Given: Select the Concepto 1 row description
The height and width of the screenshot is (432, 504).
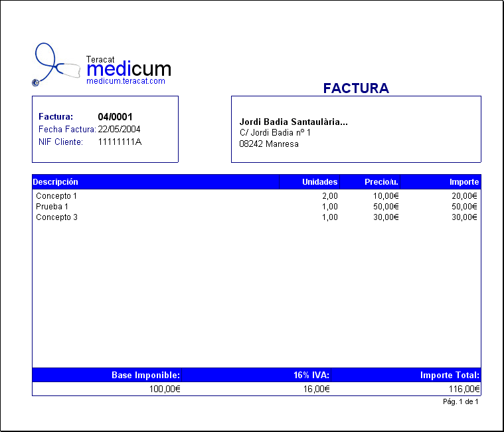Looking at the screenshot, I should [56, 196].
